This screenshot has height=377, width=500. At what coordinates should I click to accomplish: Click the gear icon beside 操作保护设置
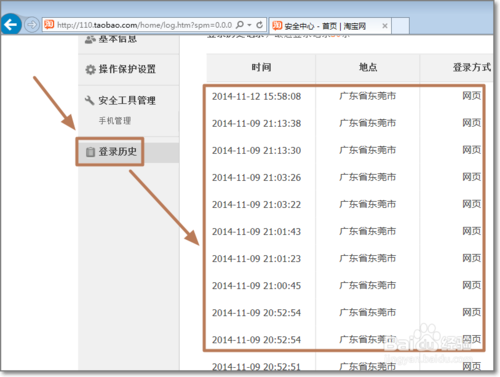tap(90, 70)
